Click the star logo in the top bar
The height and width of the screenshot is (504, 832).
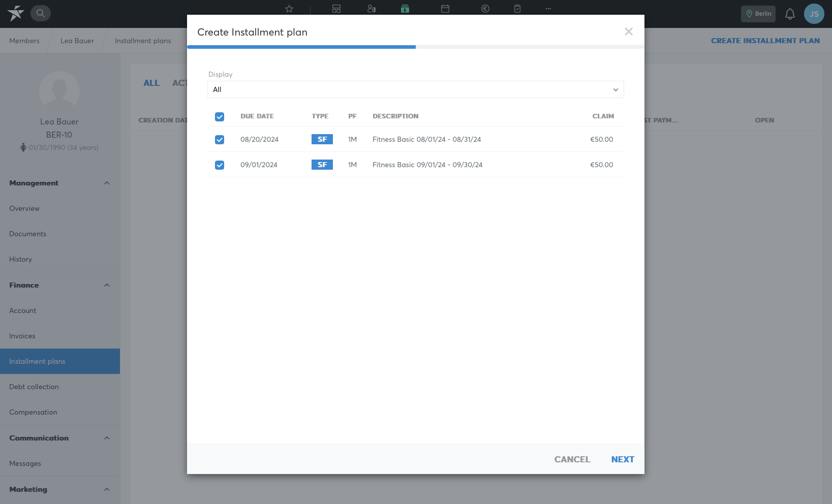click(16, 13)
